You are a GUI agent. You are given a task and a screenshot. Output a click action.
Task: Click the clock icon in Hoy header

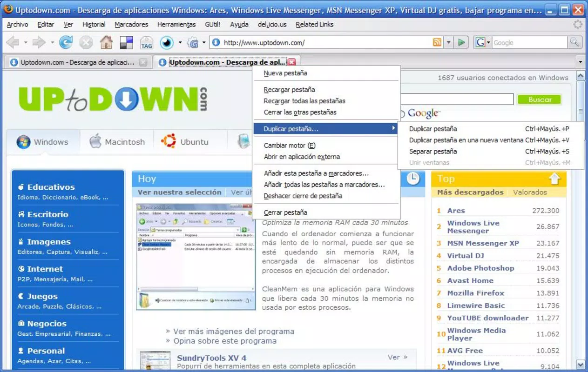[413, 179]
